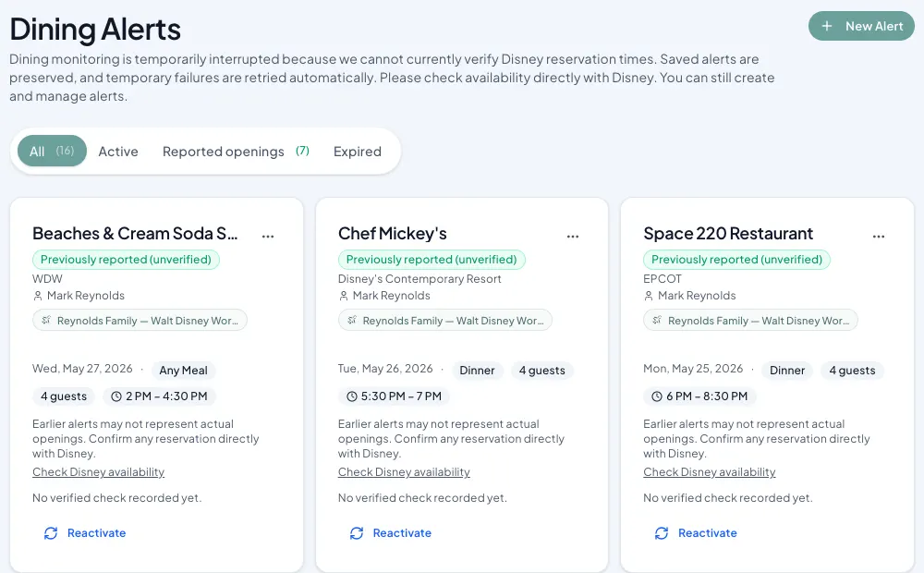Screen dimensions: 924x573
Task: Open the options menu on Chef Mickey's card
Action: coord(573,236)
